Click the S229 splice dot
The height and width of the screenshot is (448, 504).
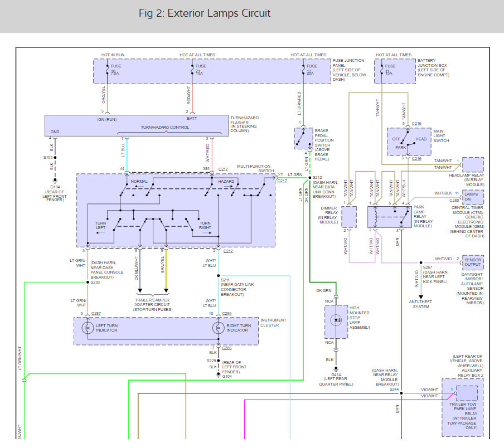[219, 361]
